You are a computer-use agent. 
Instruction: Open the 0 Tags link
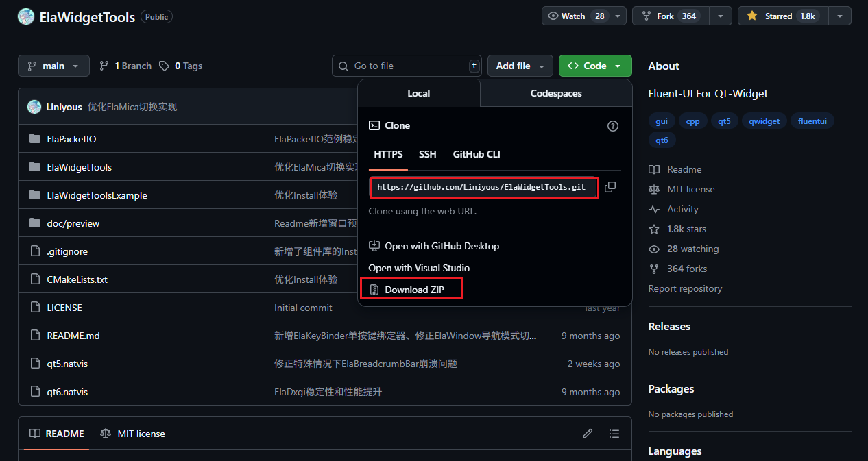click(180, 66)
